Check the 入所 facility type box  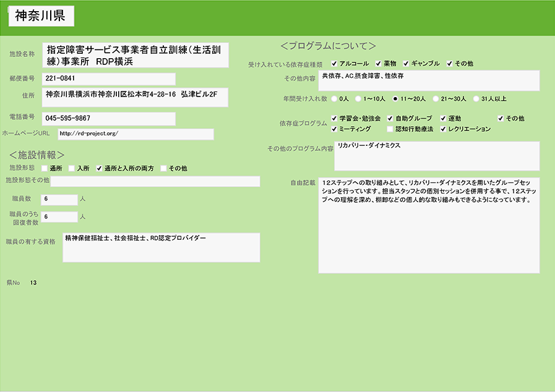click(x=72, y=168)
